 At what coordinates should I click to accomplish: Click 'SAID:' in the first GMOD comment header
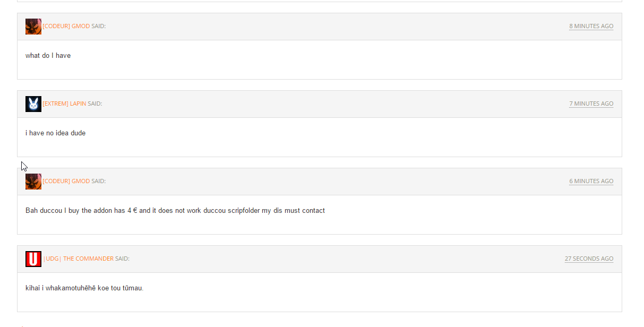click(x=99, y=26)
